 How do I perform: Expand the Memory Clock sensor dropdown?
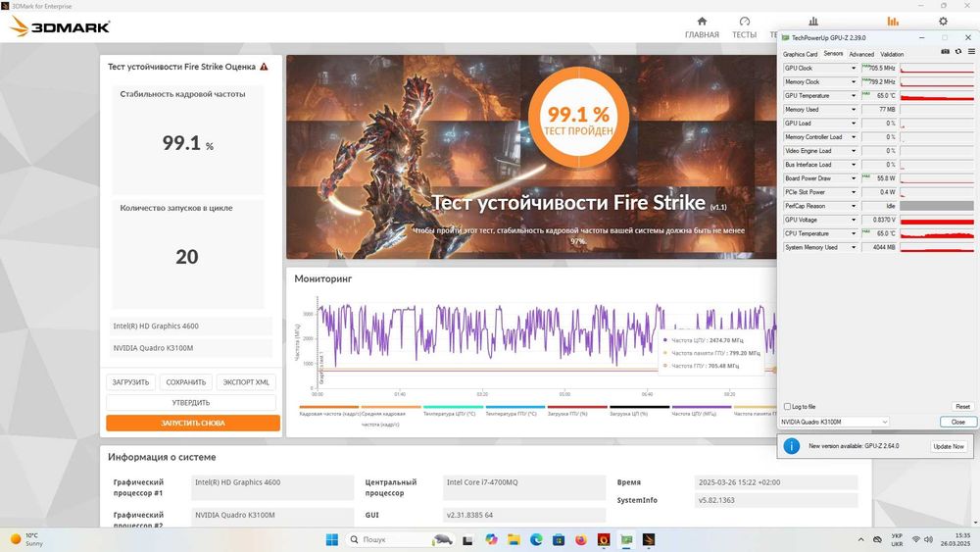coord(854,82)
